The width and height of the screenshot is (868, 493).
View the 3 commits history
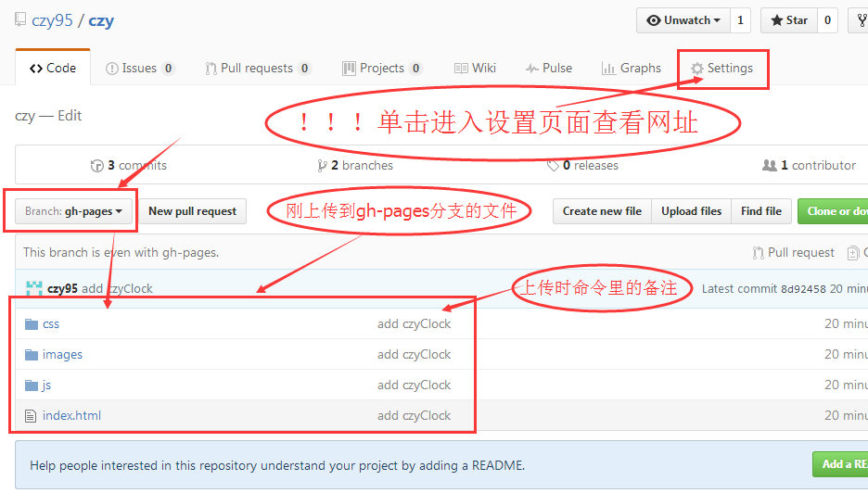pos(128,166)
